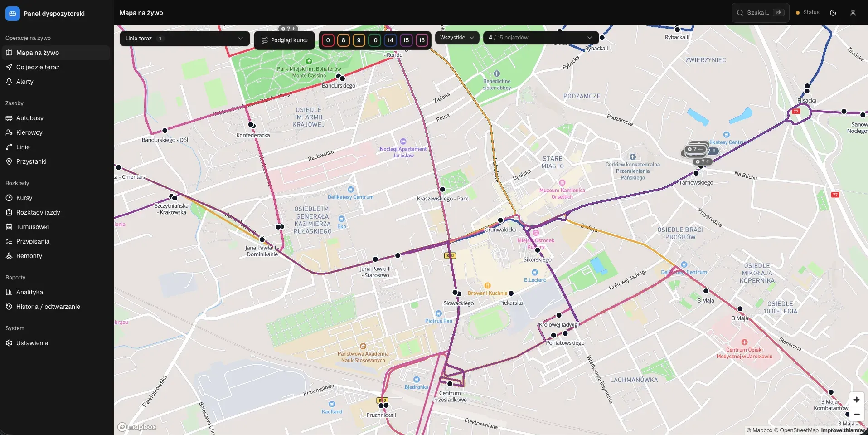The image size is (868, 435).
Task: Click the Bandurskiego - Dół stop marker
Action: tap(165, 131)
